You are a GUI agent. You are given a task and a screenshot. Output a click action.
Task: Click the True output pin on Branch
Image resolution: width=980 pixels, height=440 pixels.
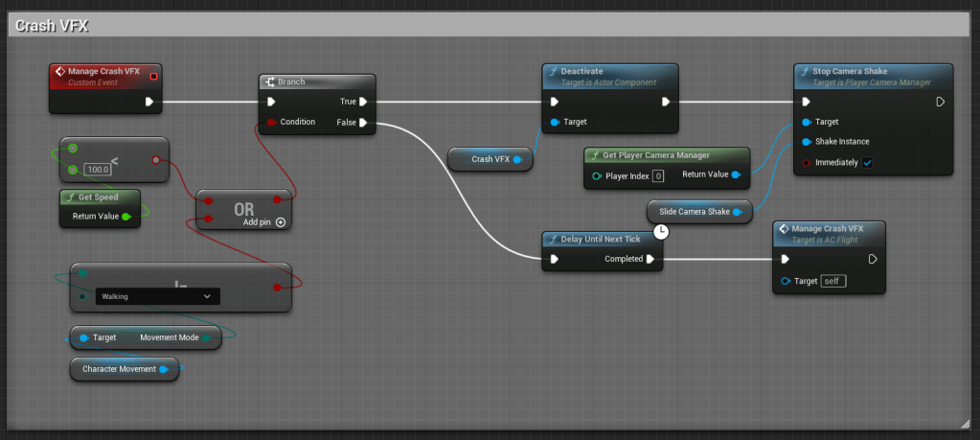(362, 101)
